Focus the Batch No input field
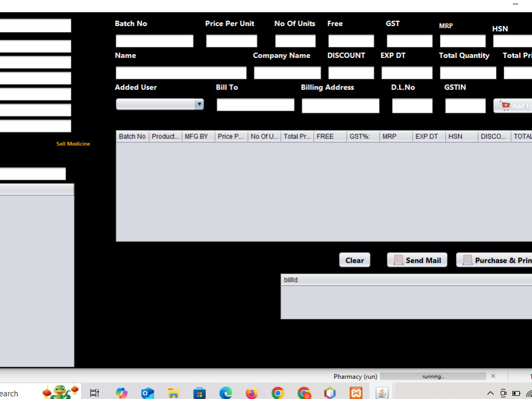This screenshot has height=399, width=532. coord(154,41)
